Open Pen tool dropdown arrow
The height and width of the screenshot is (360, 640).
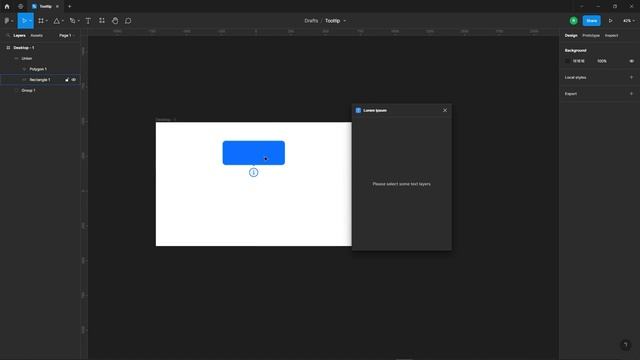[78, 21]
